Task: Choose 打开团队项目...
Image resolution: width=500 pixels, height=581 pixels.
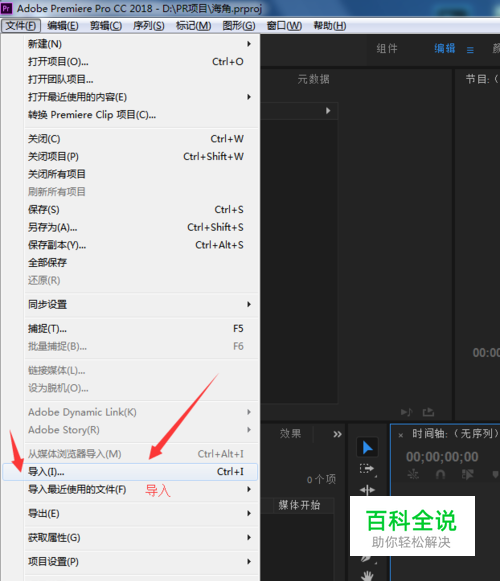Action: (x=130, y=79)
